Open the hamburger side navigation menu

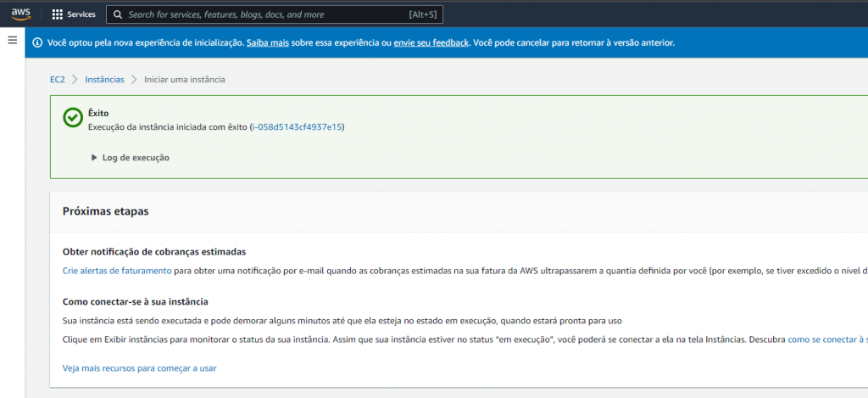[12, 41]
